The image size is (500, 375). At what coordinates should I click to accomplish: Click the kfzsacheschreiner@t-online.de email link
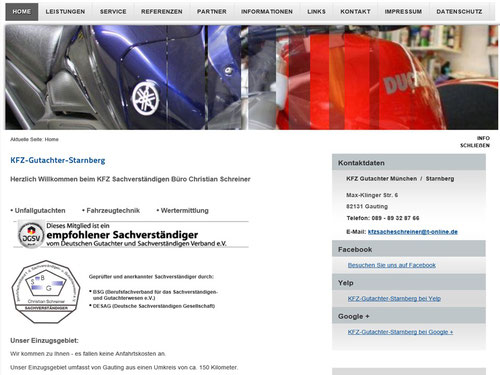413,232
